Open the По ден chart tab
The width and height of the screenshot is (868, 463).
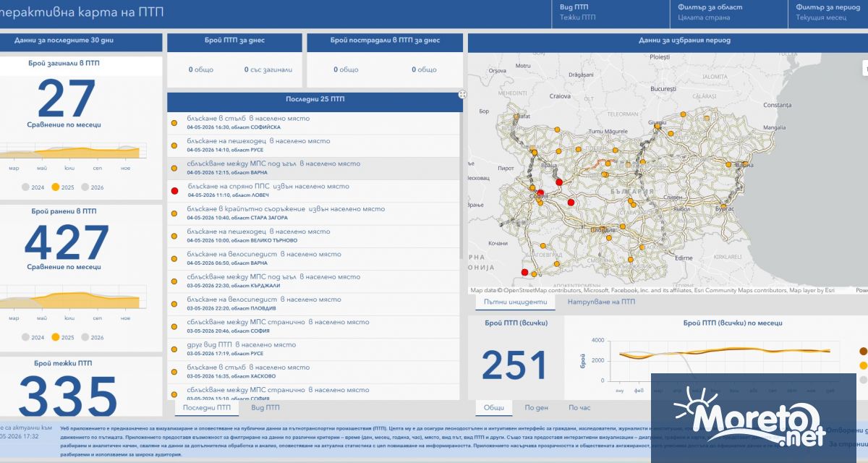pyautogui.click(x=537, y=408)
